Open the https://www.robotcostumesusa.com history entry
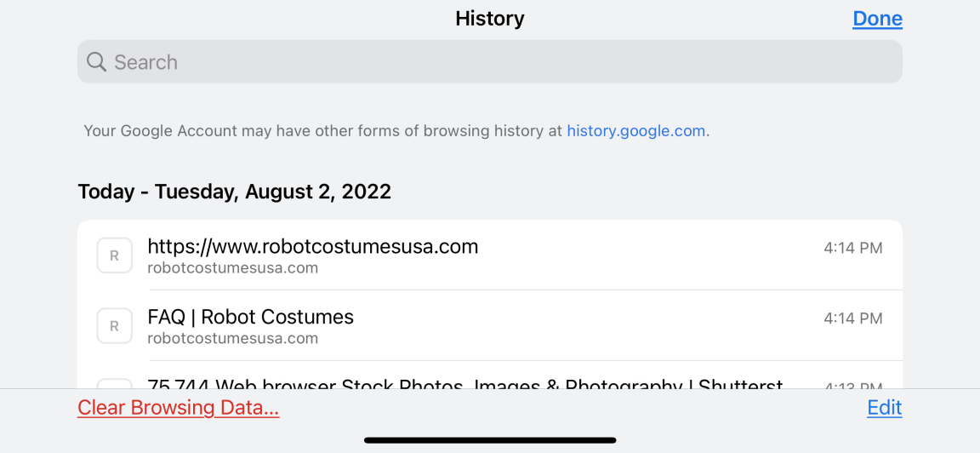This screenshot has height=453, width=980. coord(313,247)
